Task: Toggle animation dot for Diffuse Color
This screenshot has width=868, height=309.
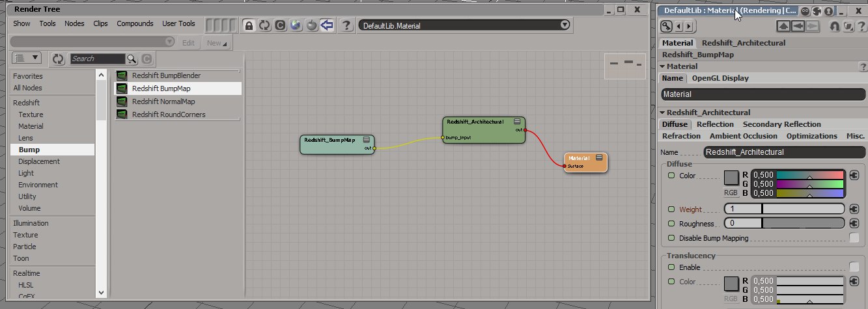Action: [671, 176]
